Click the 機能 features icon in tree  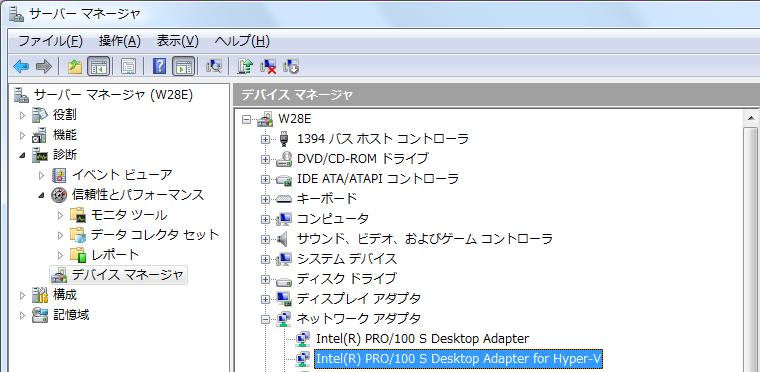(40, 135)
